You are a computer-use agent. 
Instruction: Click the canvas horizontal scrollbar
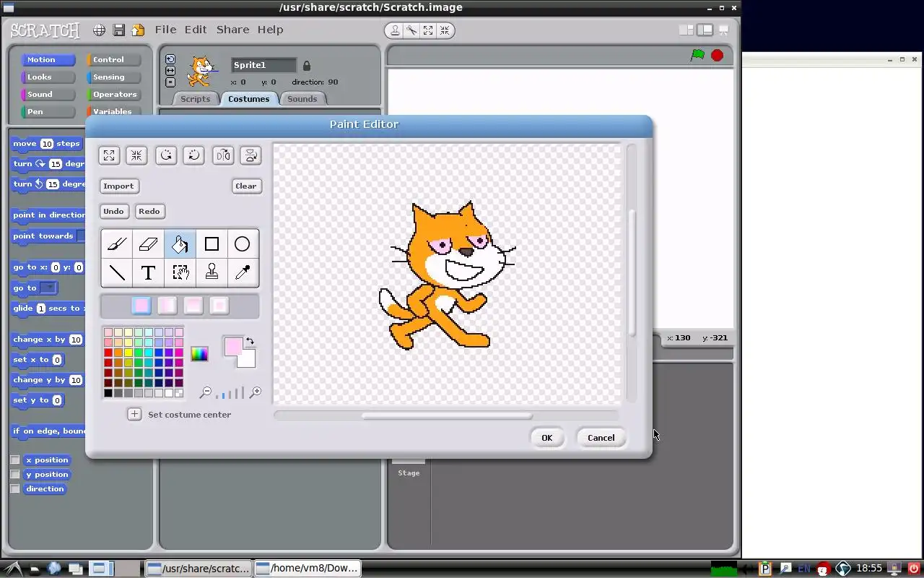pos(446,415)
